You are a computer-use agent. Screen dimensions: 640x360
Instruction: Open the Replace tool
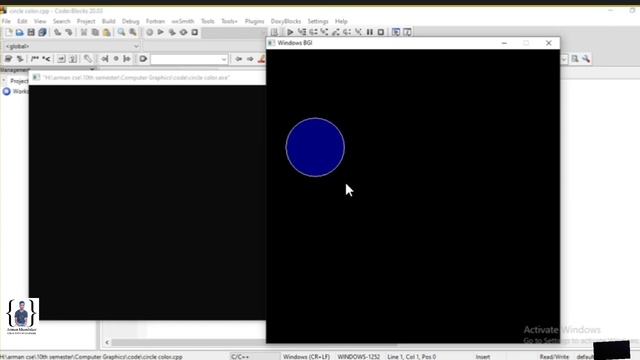(x=133, y=32)
